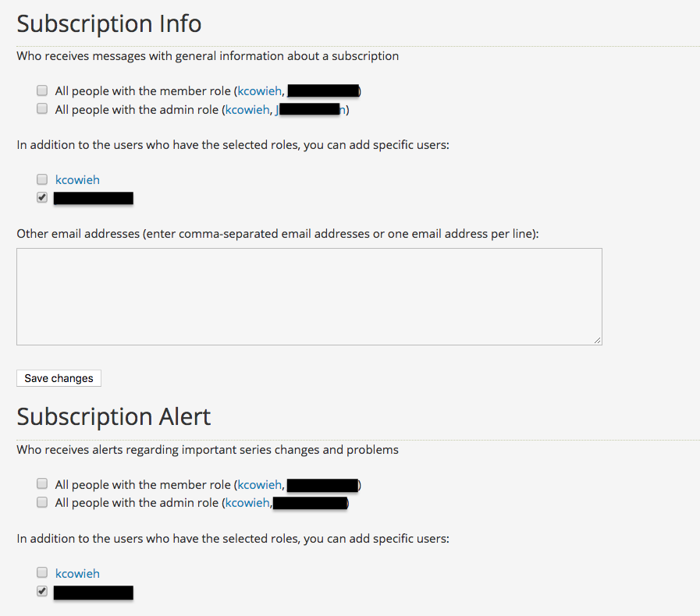Click kcowieh specific-user link under Subscription Info
Image resolution: width=700 pixels, height=616 pixels.
77,180
